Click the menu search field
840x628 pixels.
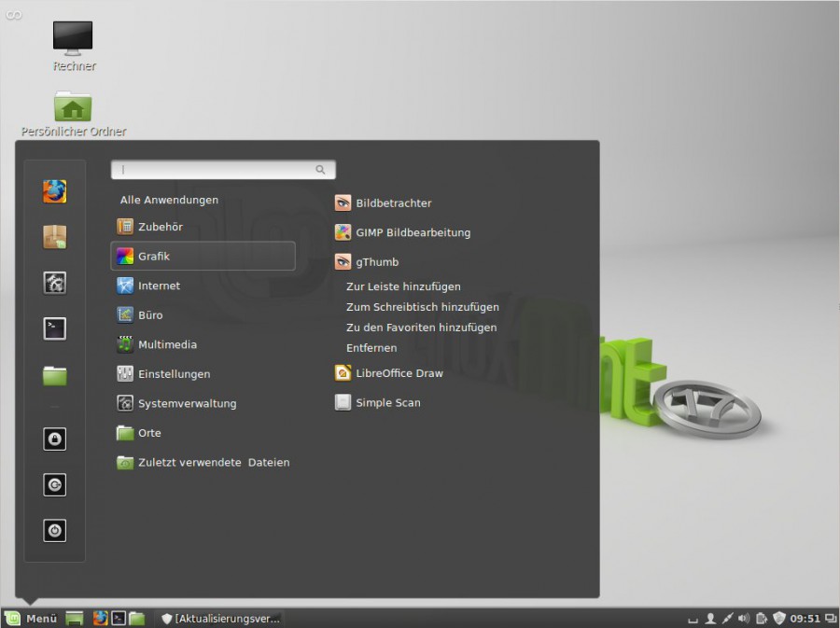[223, 169]
